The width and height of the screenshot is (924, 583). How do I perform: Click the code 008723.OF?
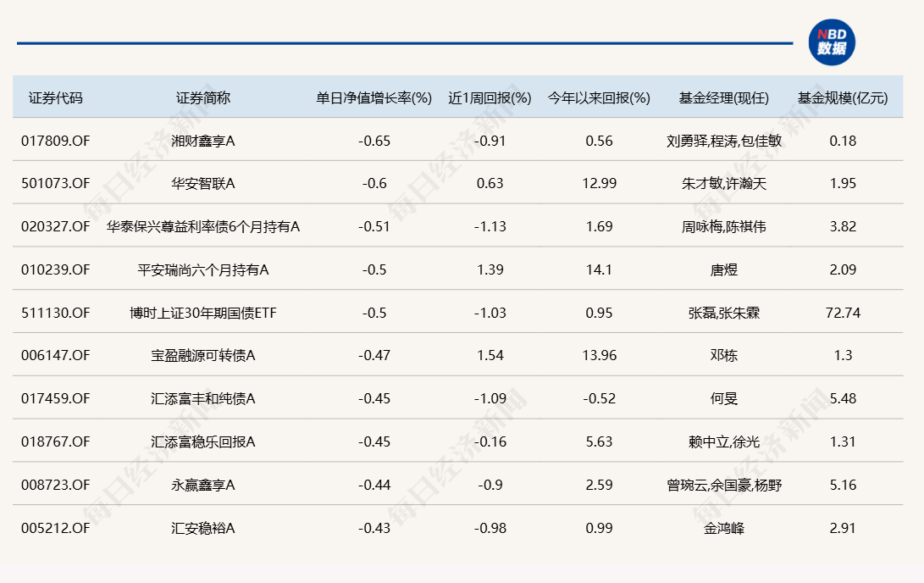tap(55, 485)
